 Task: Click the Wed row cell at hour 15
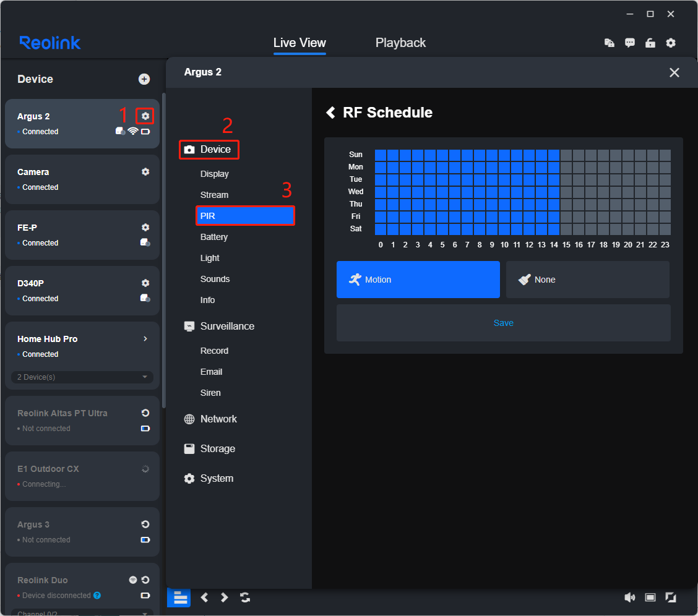click(x=566, y=192)
